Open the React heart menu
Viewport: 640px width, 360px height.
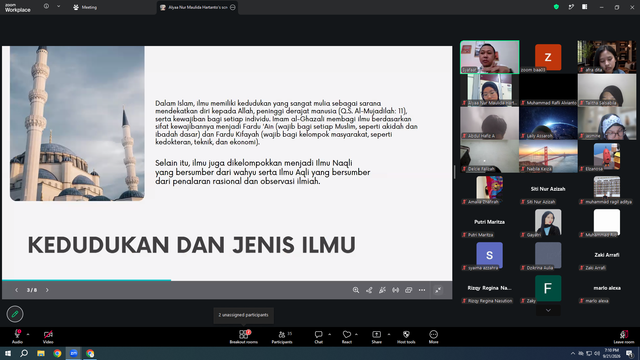(x=347, y=337)
